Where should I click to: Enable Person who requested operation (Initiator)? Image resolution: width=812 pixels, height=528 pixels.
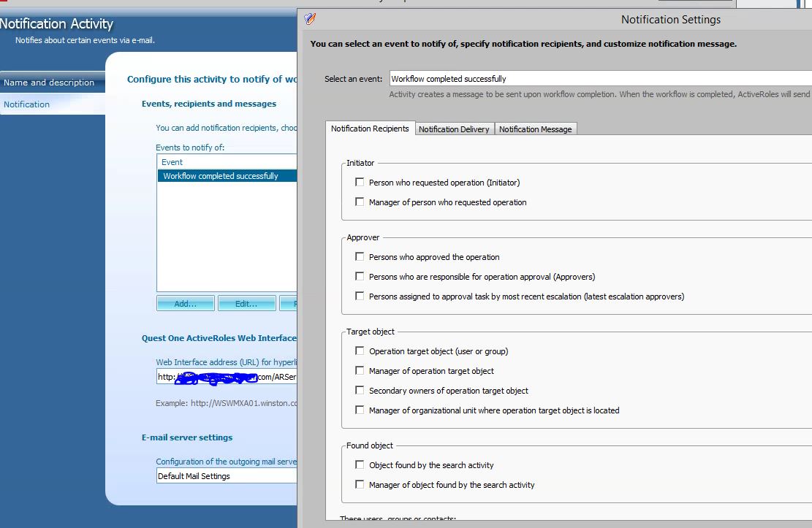pos(360,183)
